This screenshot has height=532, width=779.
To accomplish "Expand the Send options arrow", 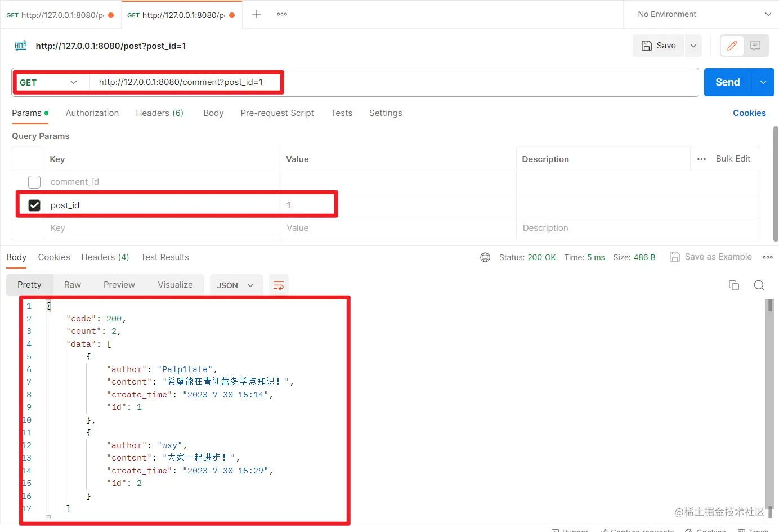I will coord(763,82).
